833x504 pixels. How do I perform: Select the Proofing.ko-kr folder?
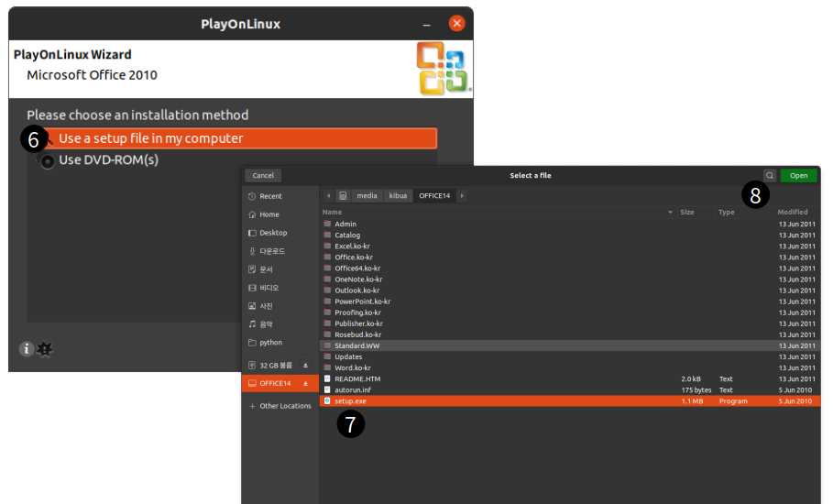pos(569,312)
